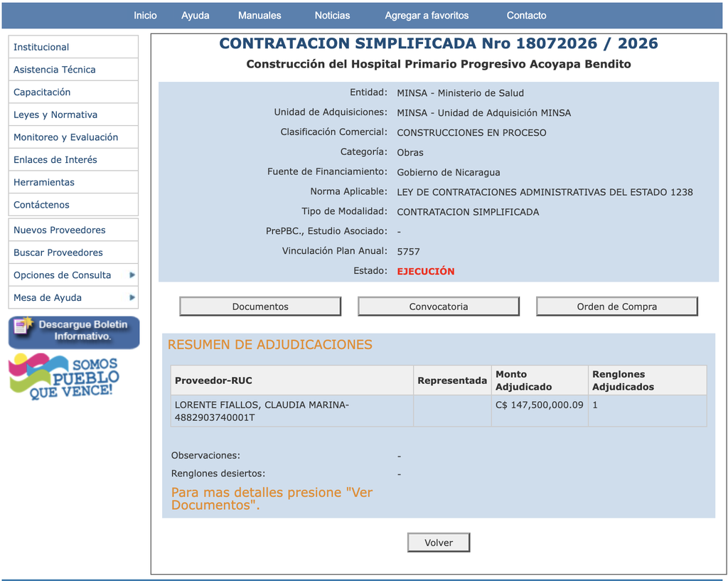View the Orden de Compra button
Viewport: 728px width, 581px height.
coord(617,307)
